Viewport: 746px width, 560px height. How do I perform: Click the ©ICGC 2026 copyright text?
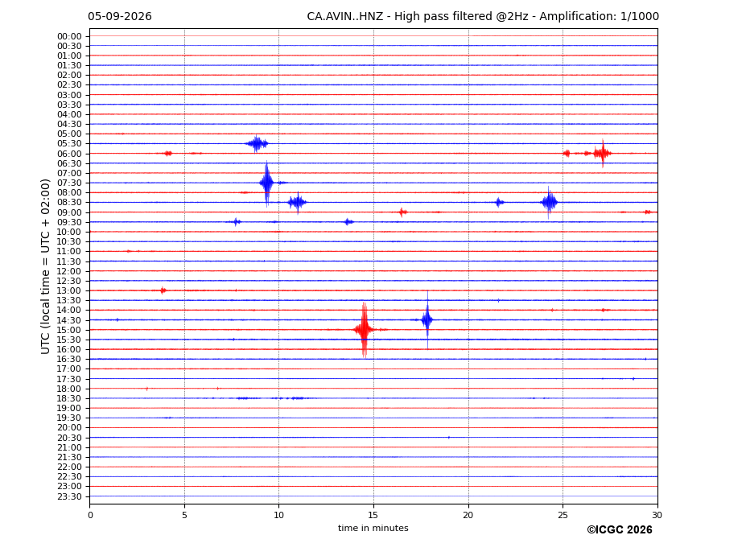620,530
